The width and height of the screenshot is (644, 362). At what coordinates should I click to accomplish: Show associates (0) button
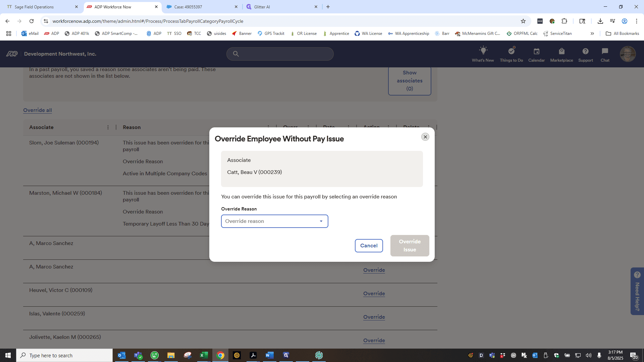(x=410, y=81)
